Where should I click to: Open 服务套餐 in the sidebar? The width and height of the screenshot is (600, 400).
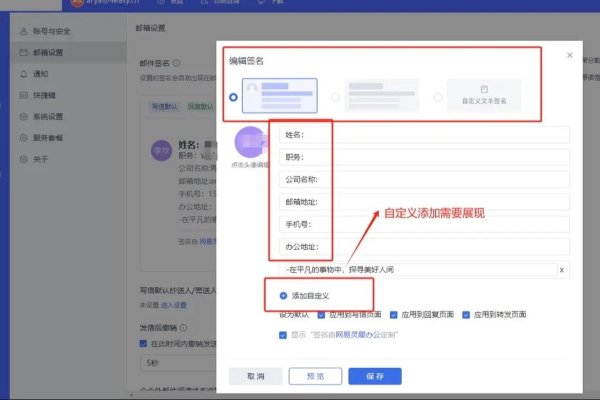(48, 138)
